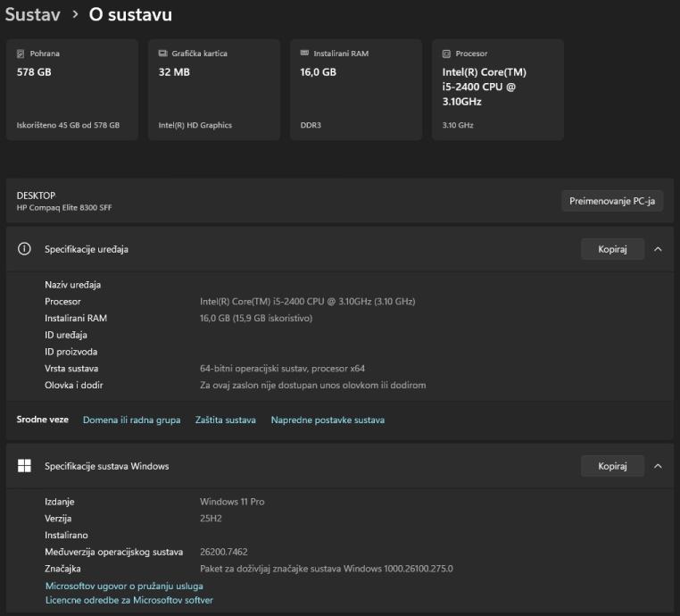Copy Windows specifications with Kopiraj
The height and width of the screenshot is (616, 680).
click(612, 466)
